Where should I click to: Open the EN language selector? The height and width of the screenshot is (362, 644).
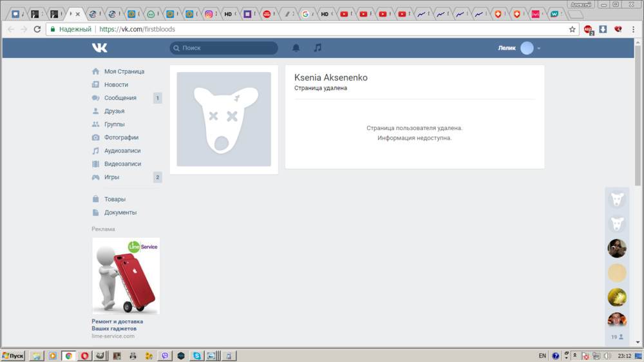[x=542, y=356]
